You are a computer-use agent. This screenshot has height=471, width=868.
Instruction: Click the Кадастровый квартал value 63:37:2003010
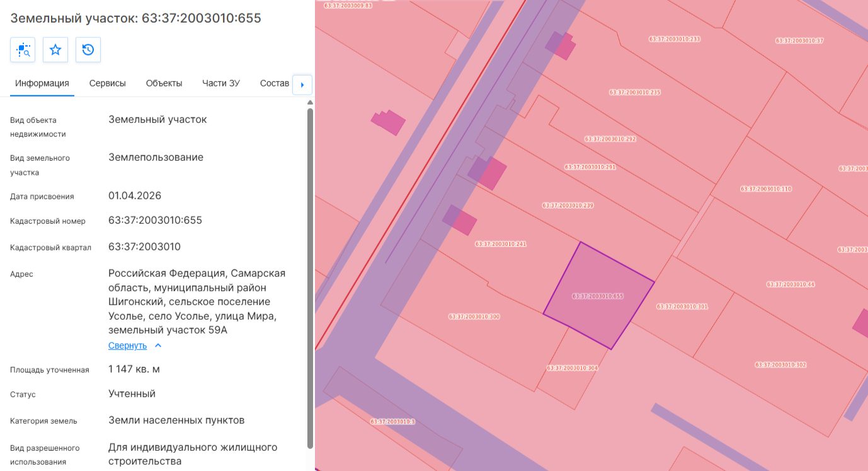(x=144, y=247)
